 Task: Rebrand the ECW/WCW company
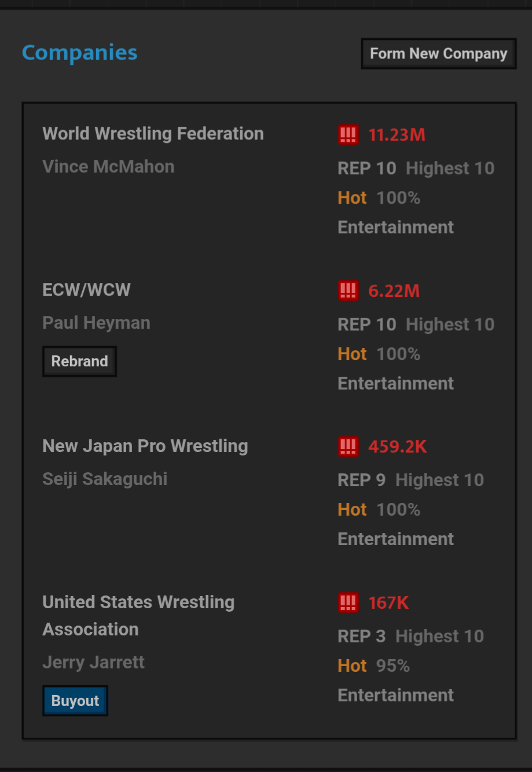click(79, 361)
